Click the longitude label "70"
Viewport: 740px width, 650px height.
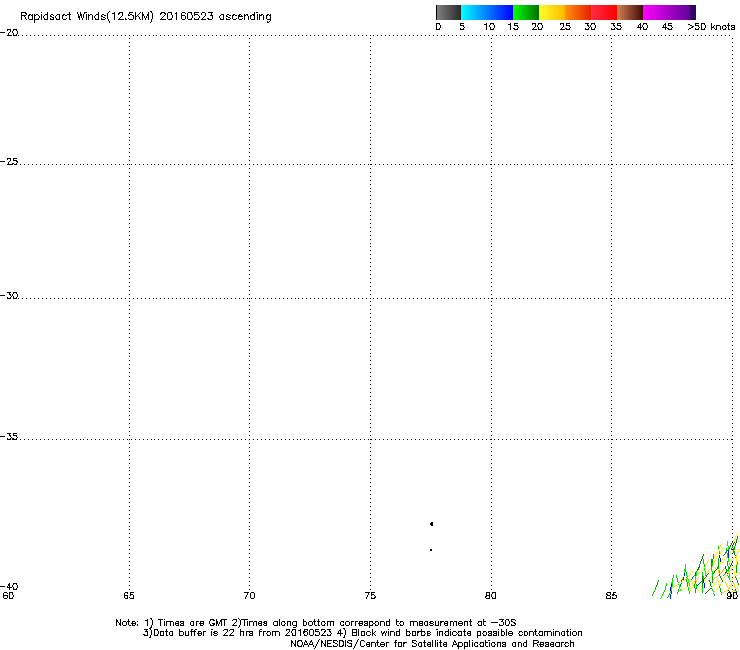[249, 596]
